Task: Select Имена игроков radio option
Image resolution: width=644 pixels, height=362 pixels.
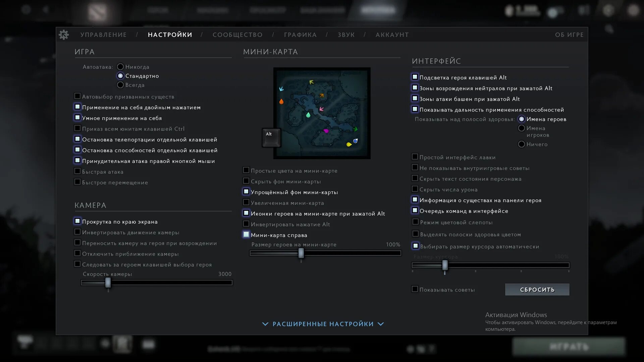Action: pyautogui.click(x=522, y=128)
